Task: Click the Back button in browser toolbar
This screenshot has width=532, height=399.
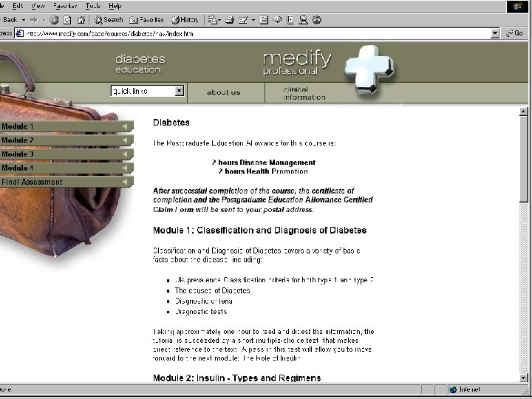Action: point(8,20)
